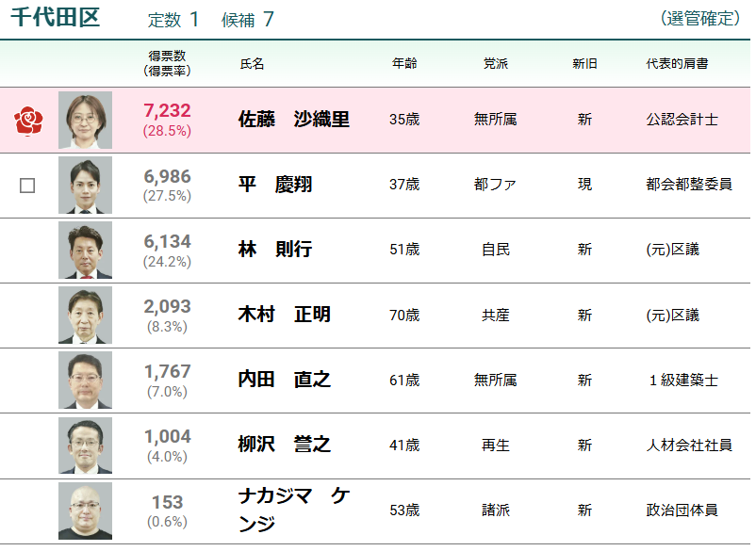Click the 代表的肩書 column header
This screenshot has width=756, height=551.
coord(677,64)
